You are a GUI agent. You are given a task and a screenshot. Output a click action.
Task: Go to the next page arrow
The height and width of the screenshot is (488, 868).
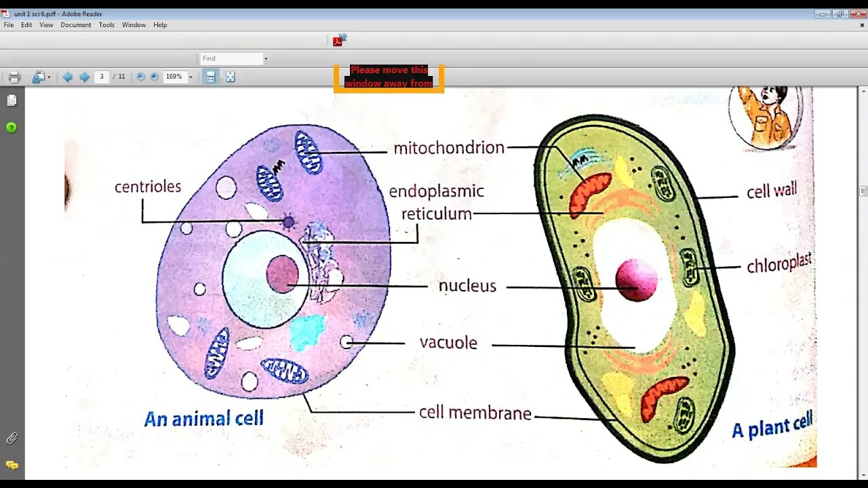point(84,77)
